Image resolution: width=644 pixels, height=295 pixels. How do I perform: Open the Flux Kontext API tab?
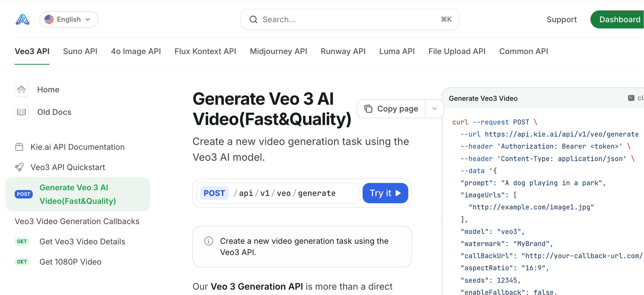(x=205, y=51)
